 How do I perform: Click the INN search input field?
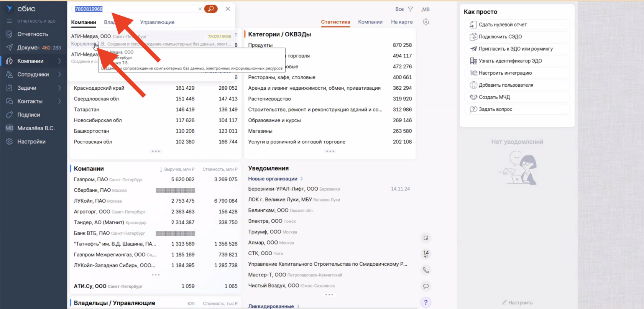(134, 9)
